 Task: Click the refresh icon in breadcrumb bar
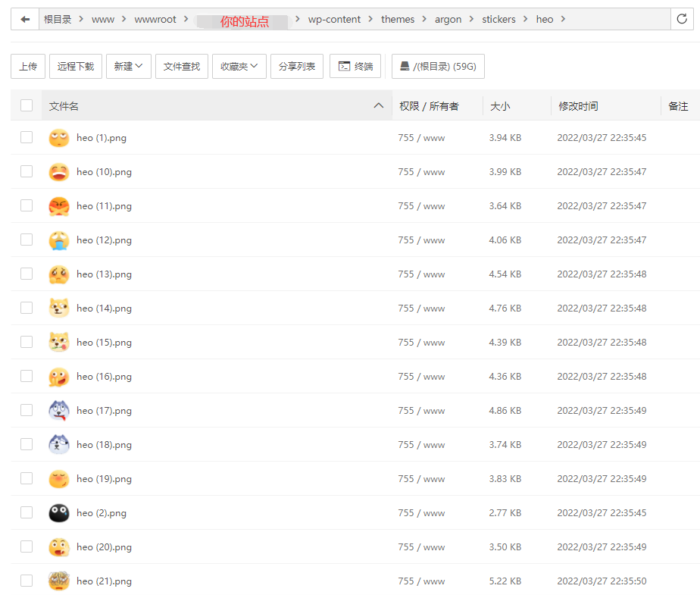[681, 19]
